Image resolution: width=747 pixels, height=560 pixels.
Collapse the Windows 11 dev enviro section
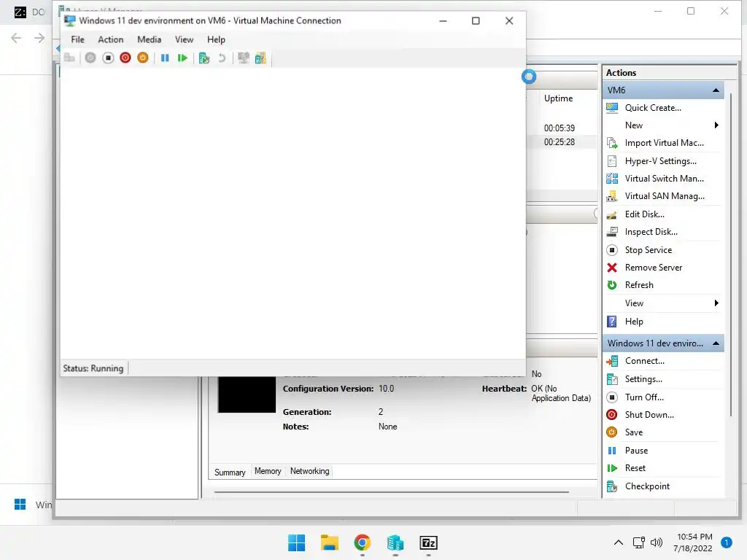tap(716, 343)
